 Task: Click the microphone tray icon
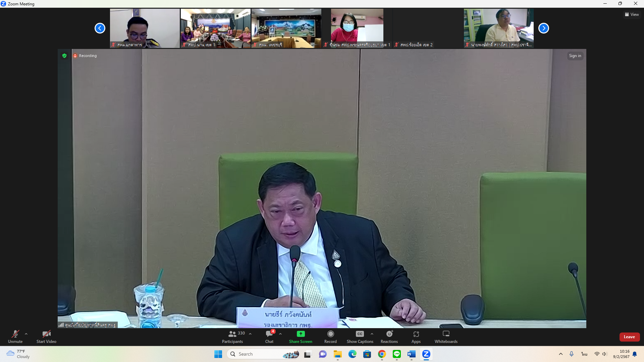(572, 354)
